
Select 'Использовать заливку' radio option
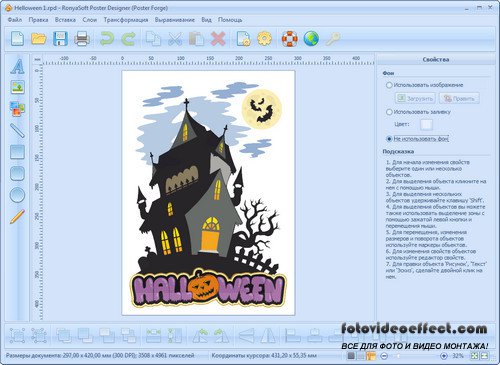[389, 112]
